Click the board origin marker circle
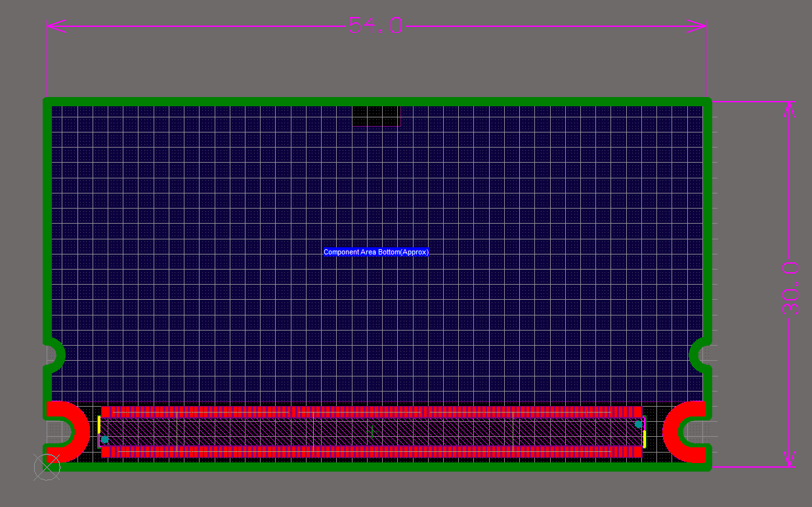The image size is (812, 507). [47, 467]
